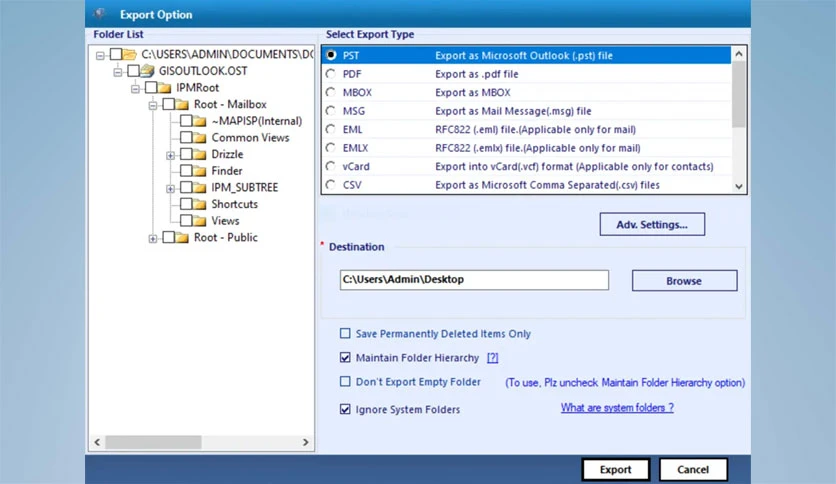Check the C:\USERS\ADMIN root path checkbox
The height and width of the screenshot is (484, 836).
click(x=116, y=54)
